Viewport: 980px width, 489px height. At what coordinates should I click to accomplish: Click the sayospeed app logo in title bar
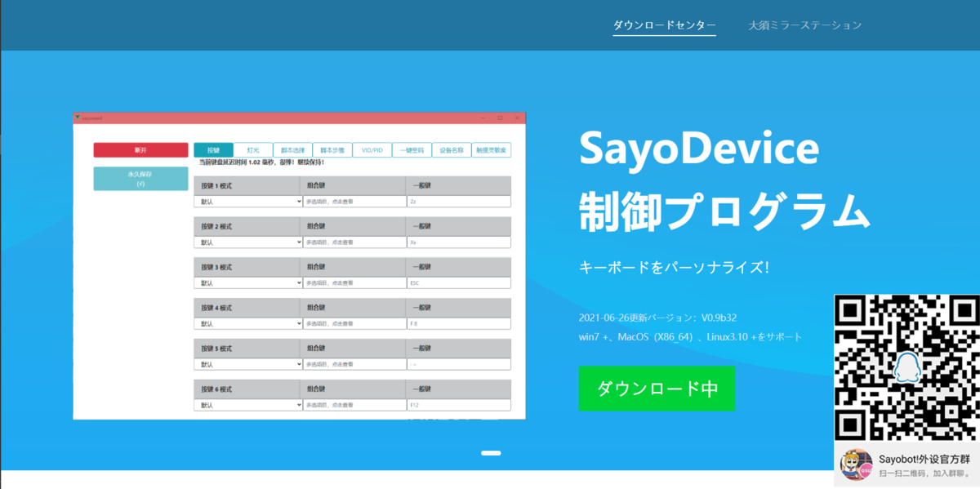pos(77,118)
